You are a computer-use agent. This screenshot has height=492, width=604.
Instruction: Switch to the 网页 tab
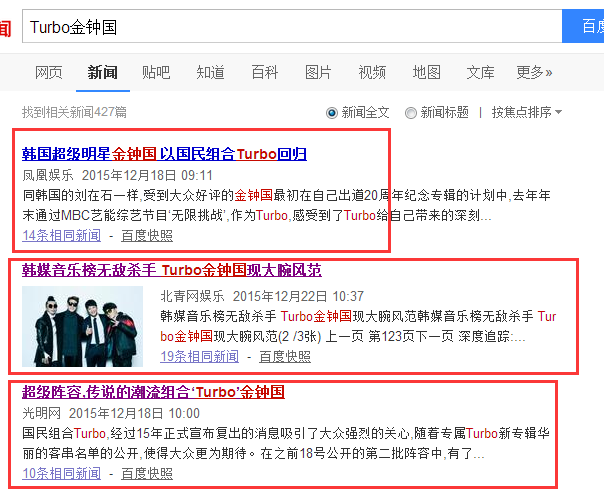pyautogui.click(x=49, y=72)
